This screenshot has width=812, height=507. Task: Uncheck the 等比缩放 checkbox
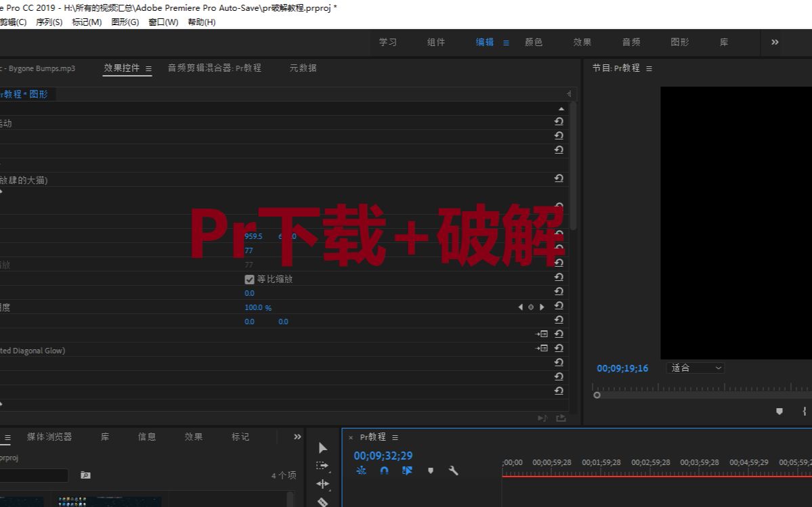[249, 279]
